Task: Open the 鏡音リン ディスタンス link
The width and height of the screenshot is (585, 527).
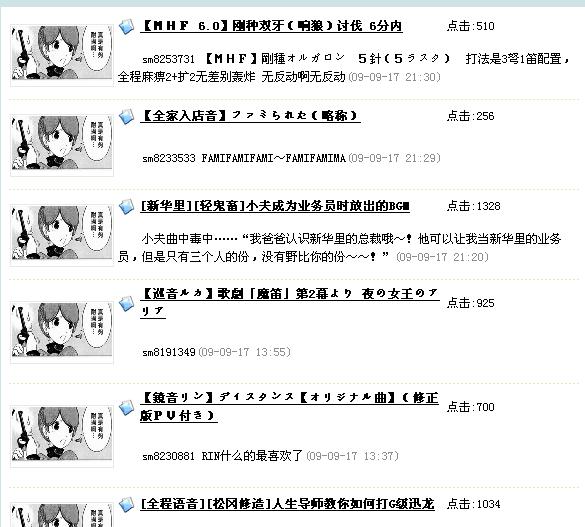Action: [290, 407]
